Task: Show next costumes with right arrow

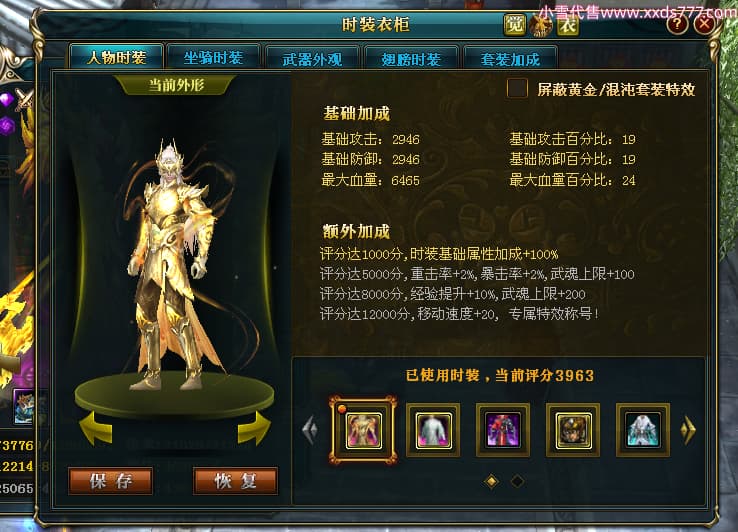Action: click(688, 429)
